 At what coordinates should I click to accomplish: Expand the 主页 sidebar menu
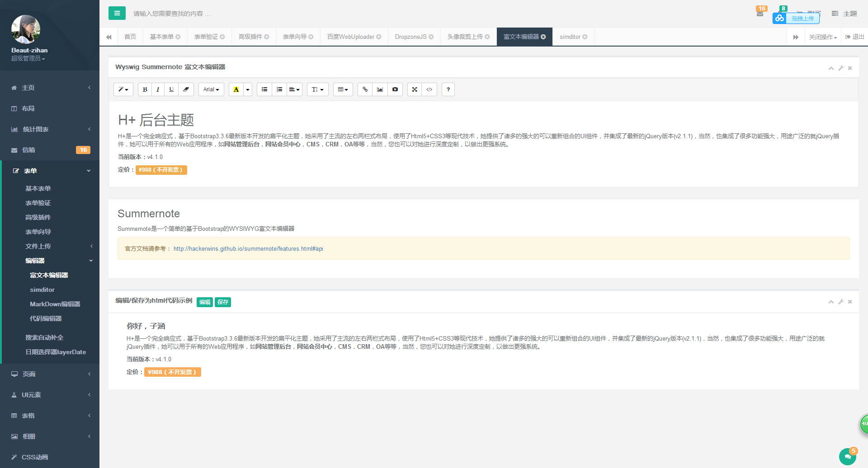click(50, 88)
